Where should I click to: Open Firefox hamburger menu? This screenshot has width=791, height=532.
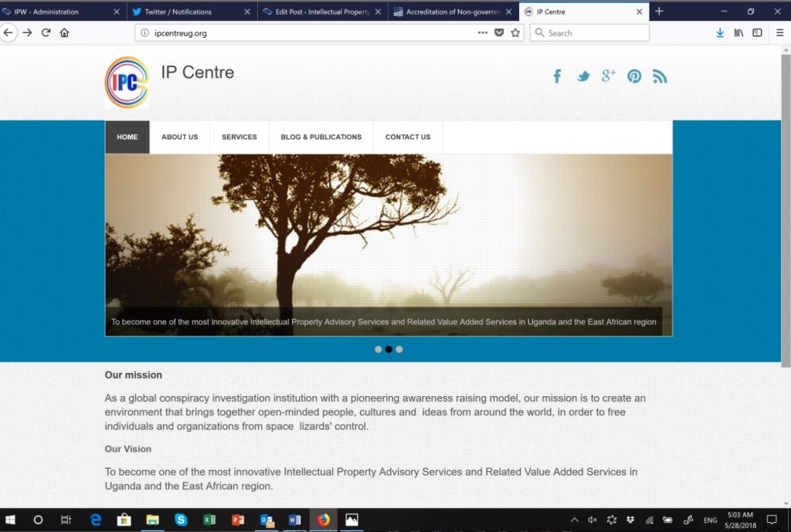click(x=779, y=33)
